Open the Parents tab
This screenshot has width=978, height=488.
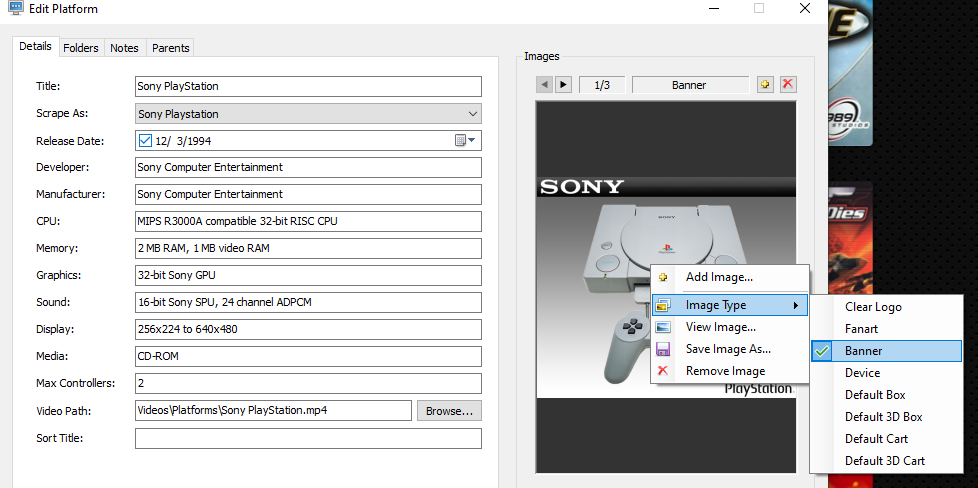point(170,48)
